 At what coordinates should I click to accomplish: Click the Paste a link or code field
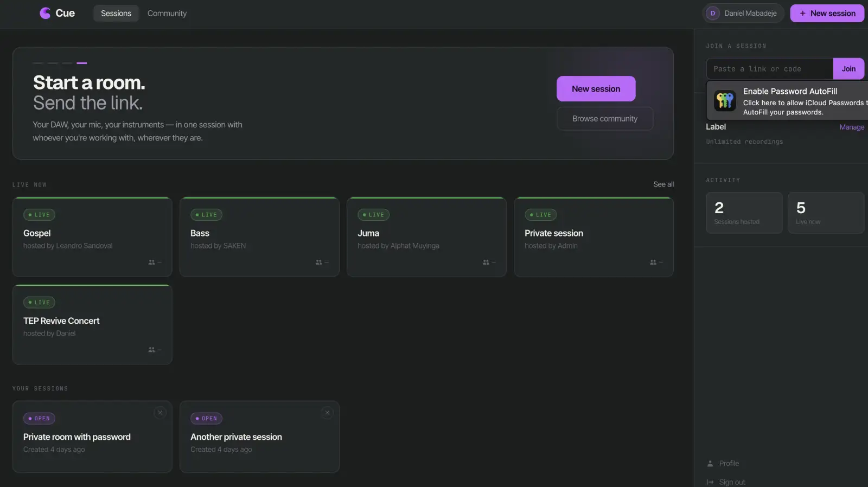(769, 69)
